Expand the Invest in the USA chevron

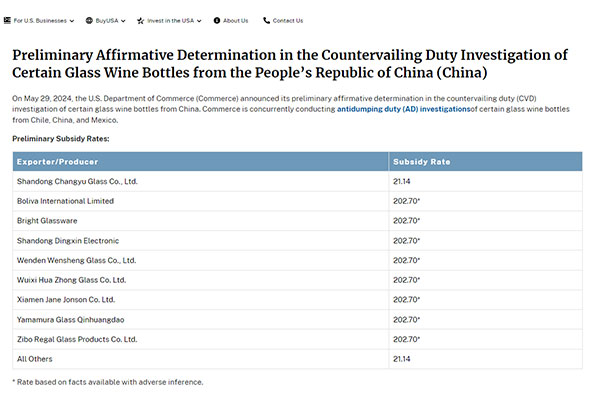coord(199,21)
